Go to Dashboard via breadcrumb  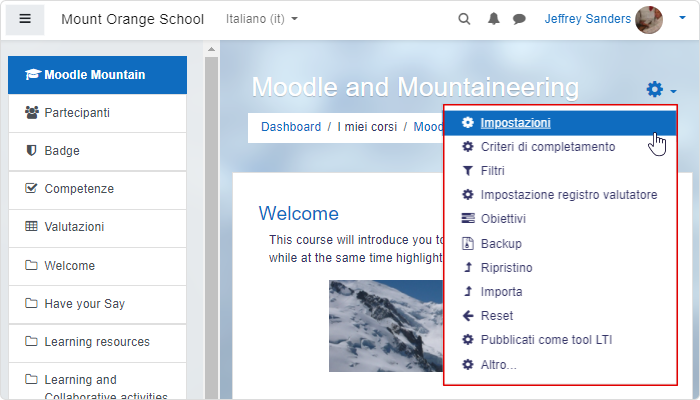click(291, 127)
